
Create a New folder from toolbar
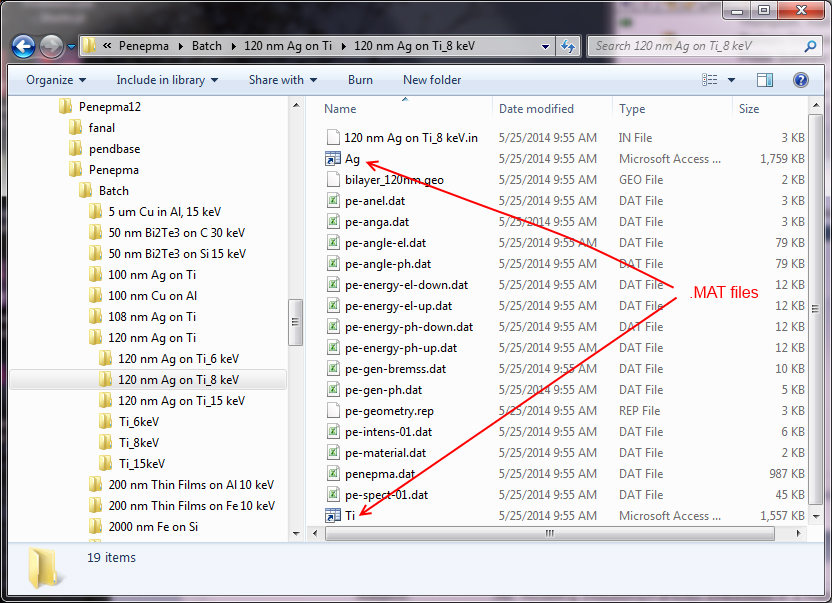(x=432, y=80)
